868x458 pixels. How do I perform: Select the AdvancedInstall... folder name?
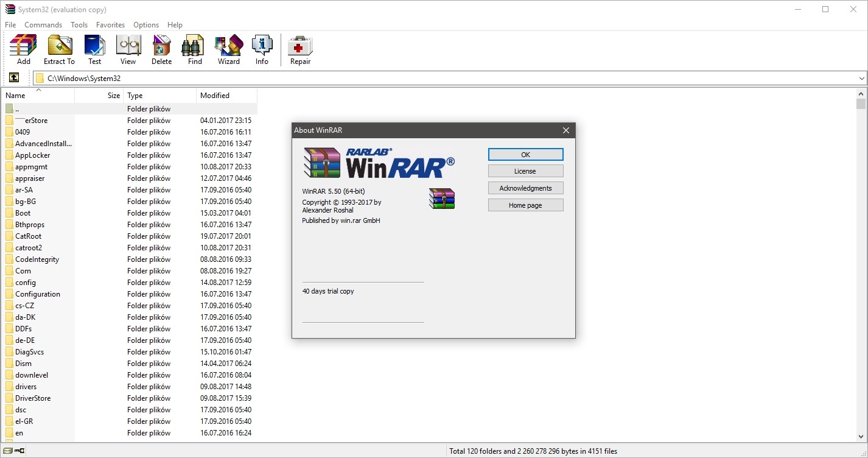(44, 144)
